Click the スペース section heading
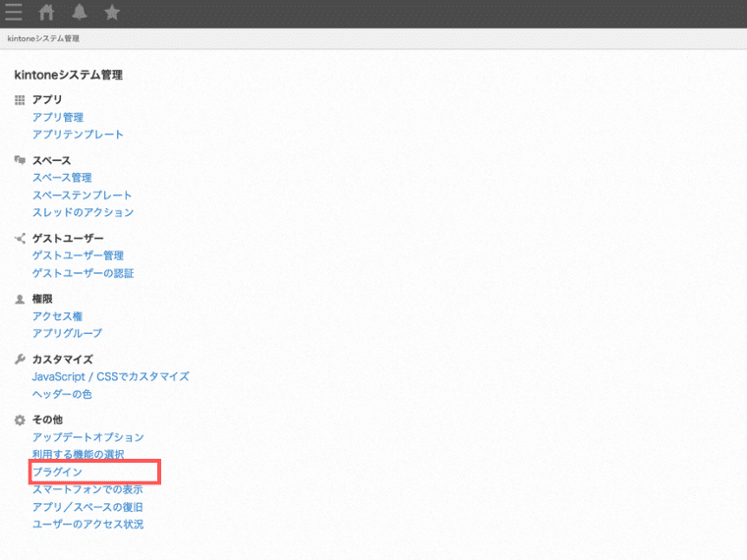747x560 pixels. 51,160
